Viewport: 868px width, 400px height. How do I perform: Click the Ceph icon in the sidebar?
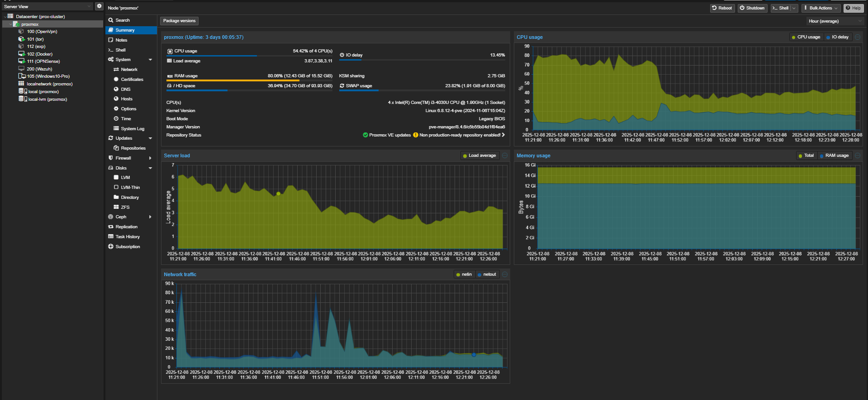click(x=111, y=217)
